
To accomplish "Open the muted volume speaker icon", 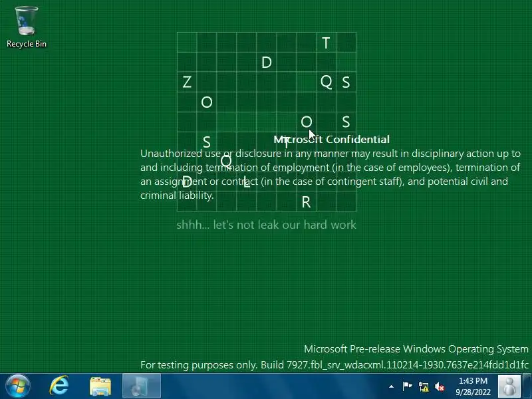I will (x=440, y=386).
